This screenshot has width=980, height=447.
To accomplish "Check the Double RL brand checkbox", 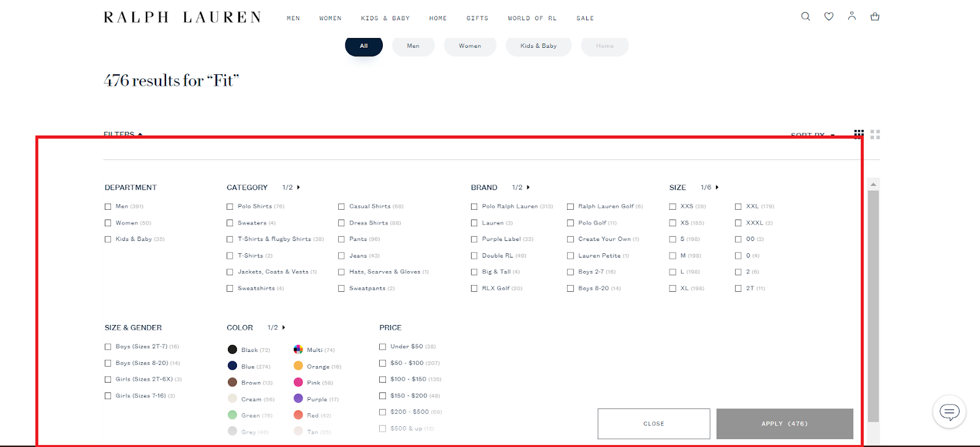I will click(474, 256).
